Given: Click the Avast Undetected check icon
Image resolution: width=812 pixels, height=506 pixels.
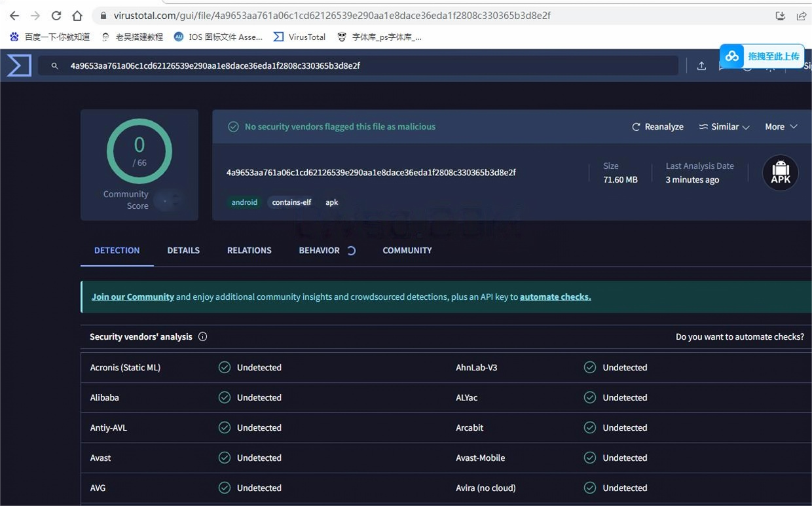Looking at the screenshot, I should 225,458.
